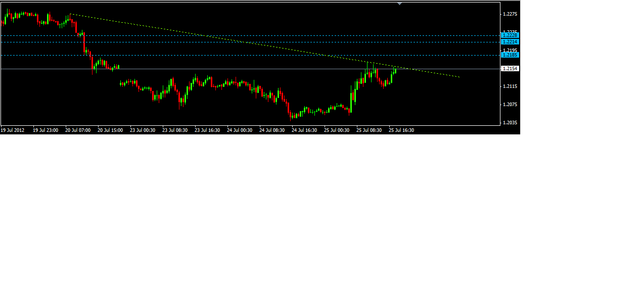The height and width of the screenshot is (291, 644).
Task: Click the 1.2154 current price label
Action: [510, 68]
